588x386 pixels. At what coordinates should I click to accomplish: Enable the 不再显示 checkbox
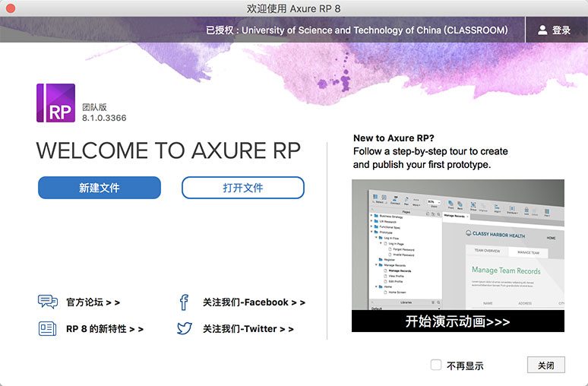tap(436, 365)
